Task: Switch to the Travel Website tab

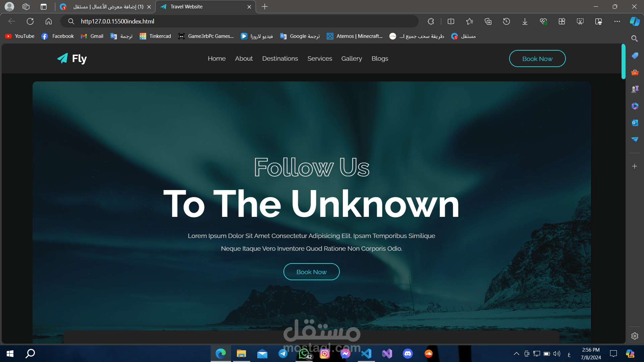Action: click(205, 7)
